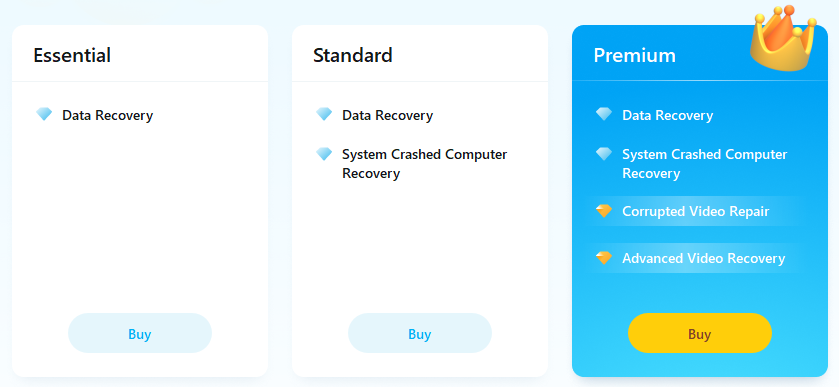Screen dimensions: 839x387
Task: Click the diamond icon beside Essential Data Recovery
Action: [44, 114]
